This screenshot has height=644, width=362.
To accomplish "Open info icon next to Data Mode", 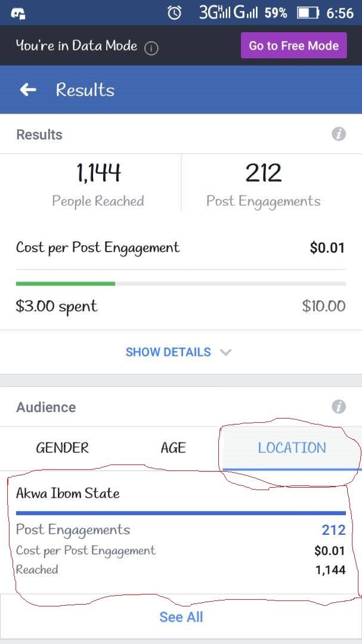I will (151, 48).
